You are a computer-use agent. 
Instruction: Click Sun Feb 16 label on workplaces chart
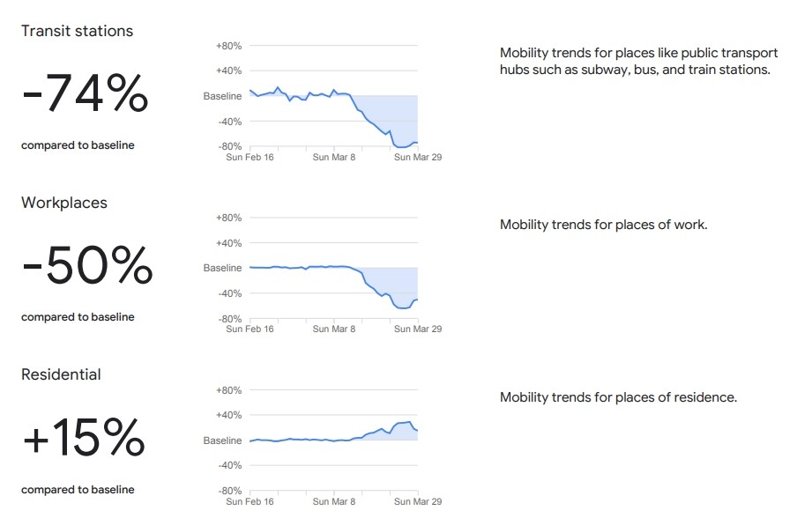click(x=250, y=329)
